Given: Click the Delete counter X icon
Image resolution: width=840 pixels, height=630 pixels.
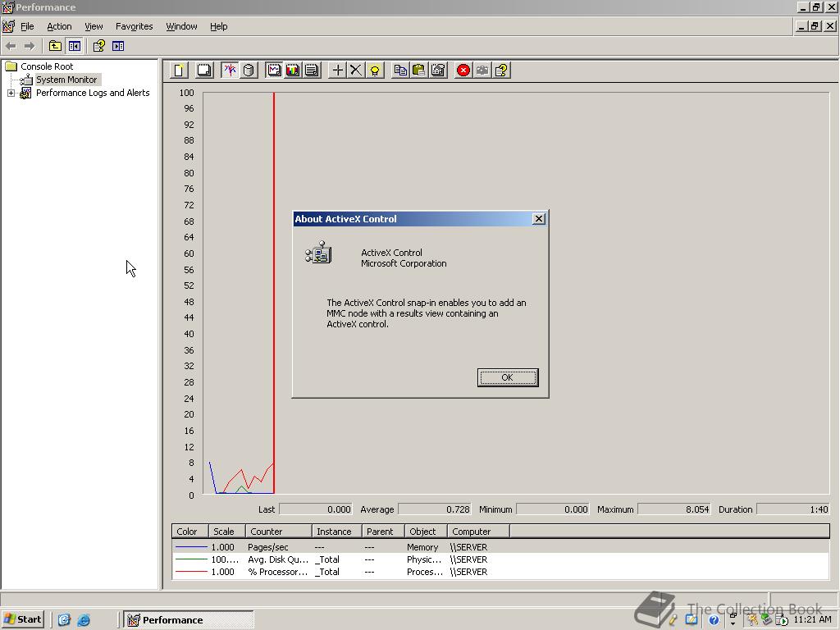Looking at the screenshot, I should 356,71.
